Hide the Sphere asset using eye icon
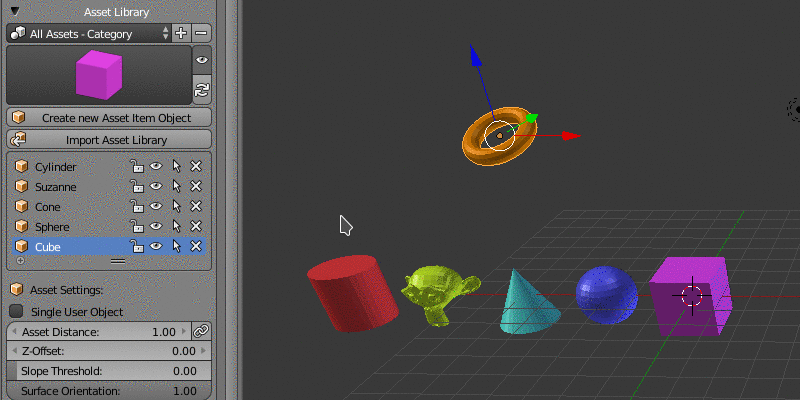The width and height of the screenshot is (800, 400). click(156, 226)
